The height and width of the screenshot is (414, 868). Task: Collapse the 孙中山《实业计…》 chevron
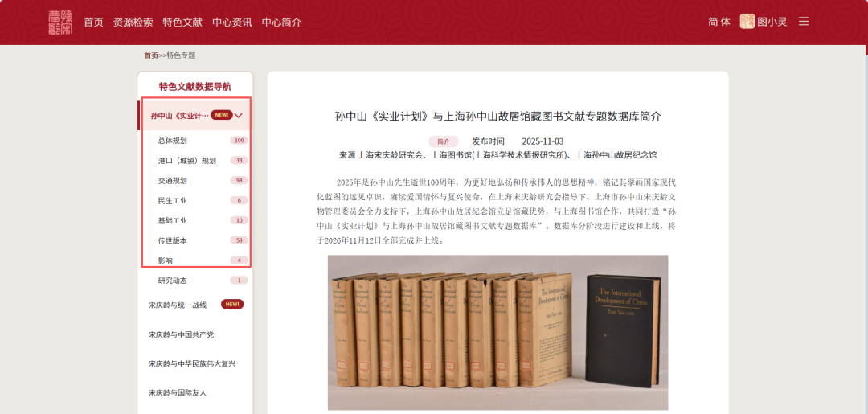(x=240, y=115)
